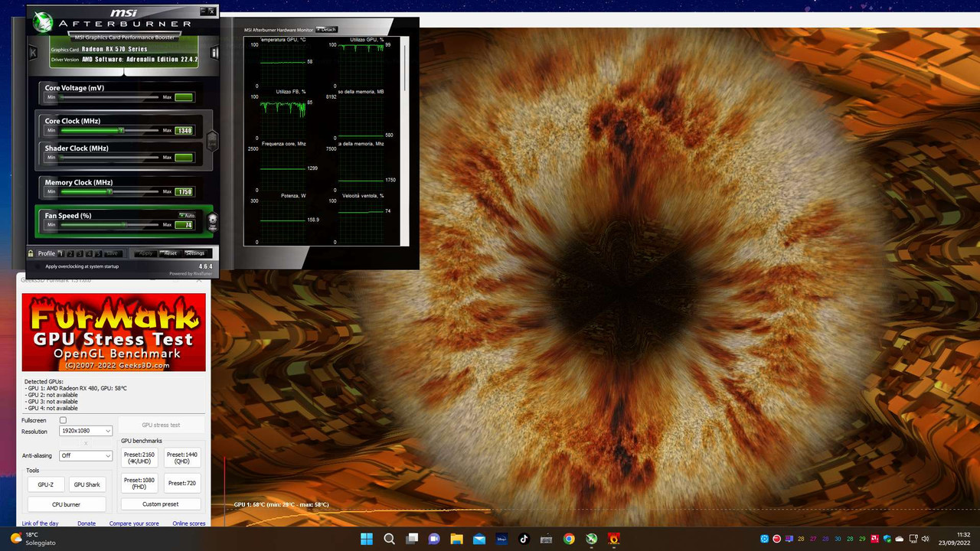Viewport: 980px width, 551px height.
Task: Click the Shader Clock slider track
Action: tap(109, 158)
